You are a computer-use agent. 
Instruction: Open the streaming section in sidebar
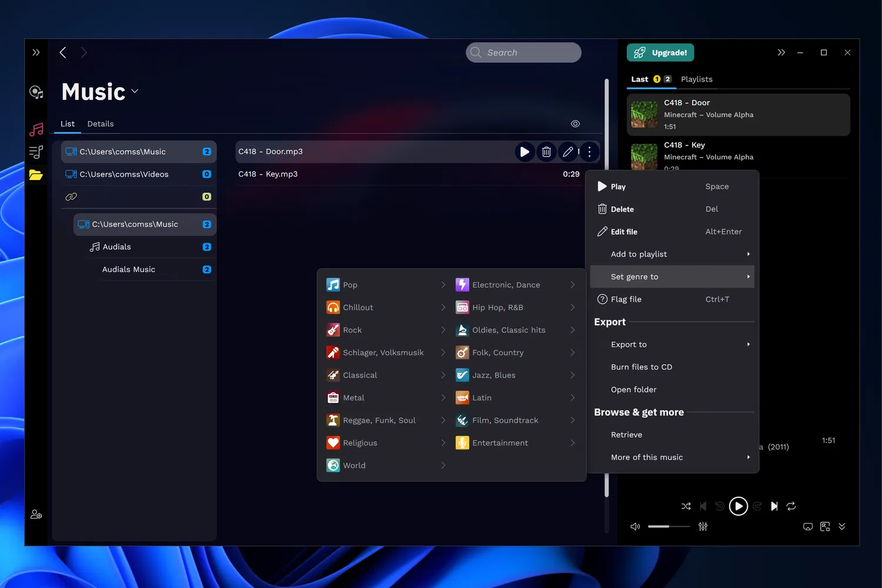click(36, 92)
